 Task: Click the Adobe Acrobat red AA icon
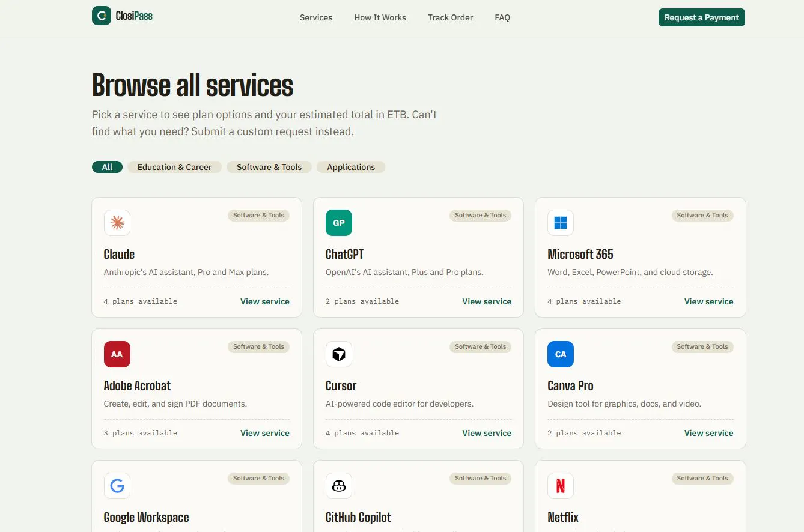[x=117, y=354]
